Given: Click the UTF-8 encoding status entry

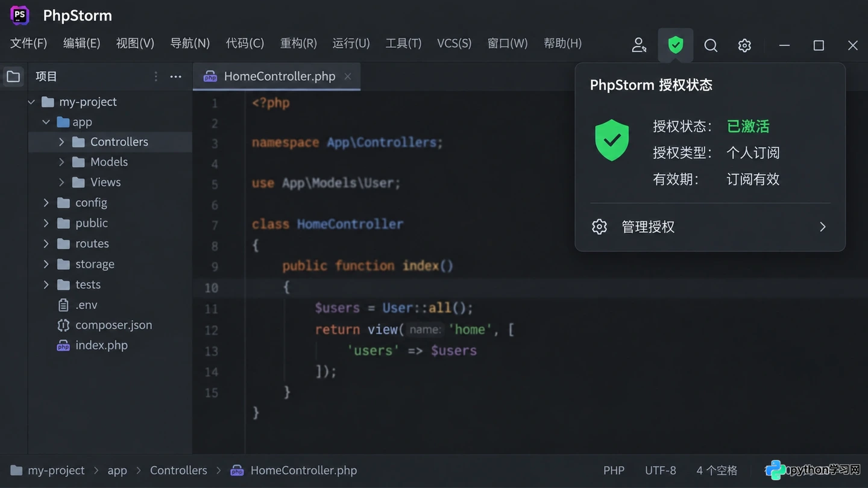Looking at the screenshot, I should [x=661, y=471].
